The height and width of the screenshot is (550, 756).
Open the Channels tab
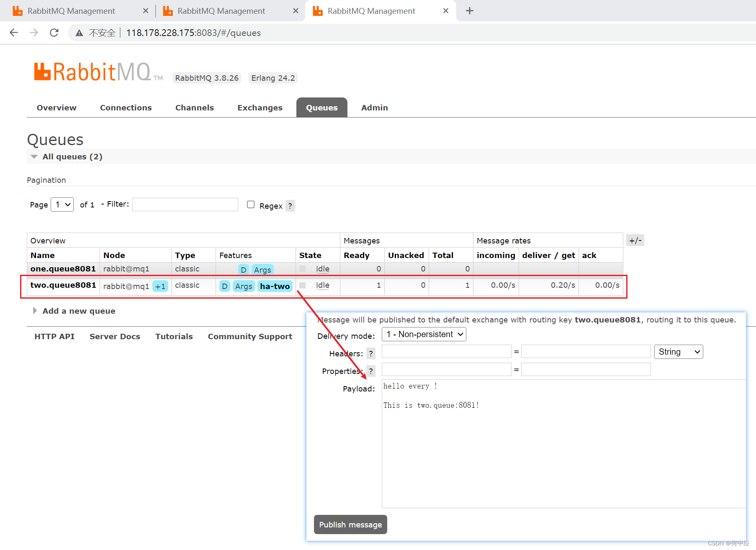point(195,107)
